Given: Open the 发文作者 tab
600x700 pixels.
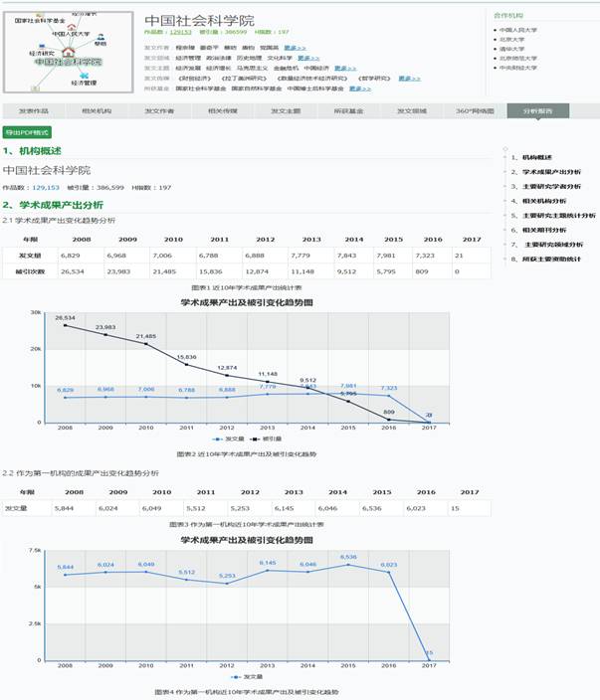Looking at the screenshot, I should click(x=159, y=111).
